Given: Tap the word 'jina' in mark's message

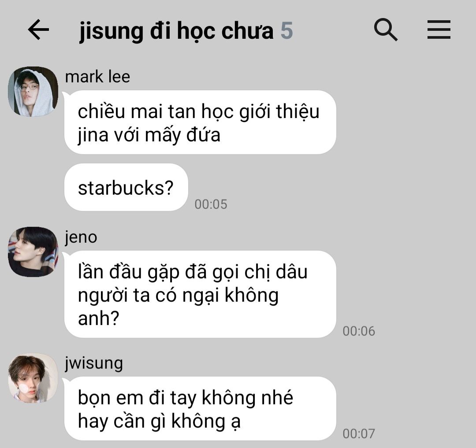Looking at the screenshot, I should 93,135.
